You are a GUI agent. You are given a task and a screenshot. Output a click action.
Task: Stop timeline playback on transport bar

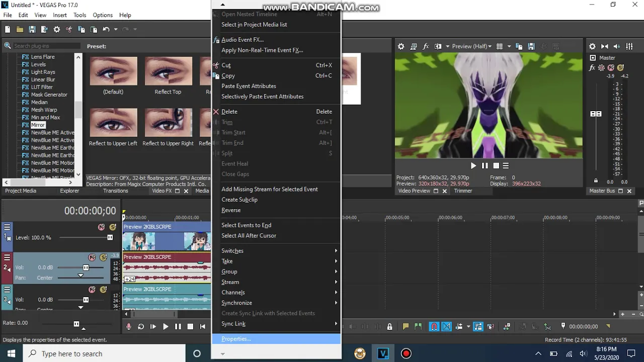pyautogui.click(x=190, y=326)
